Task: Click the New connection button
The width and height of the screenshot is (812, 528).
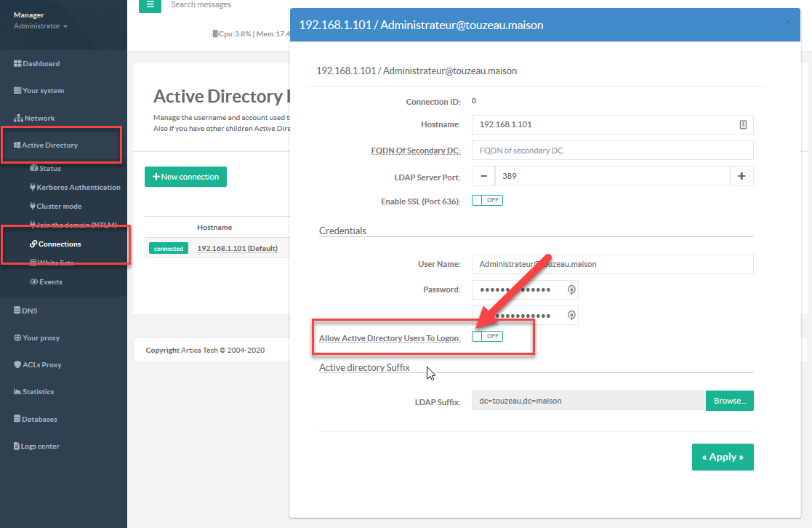Action: tap(185, 177)
